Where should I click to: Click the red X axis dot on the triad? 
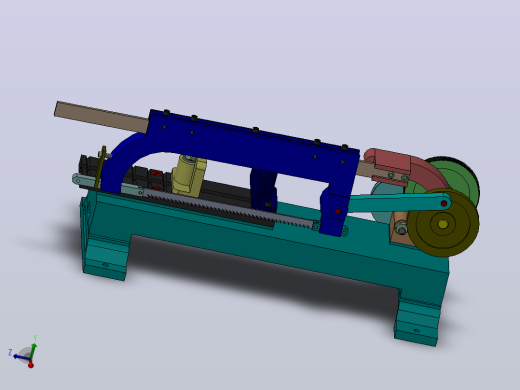(31, 366)
